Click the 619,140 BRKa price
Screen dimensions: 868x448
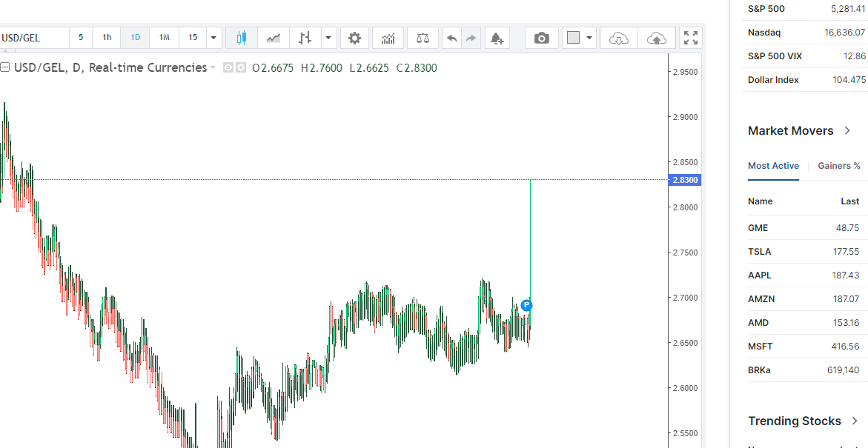coord(844,370)
